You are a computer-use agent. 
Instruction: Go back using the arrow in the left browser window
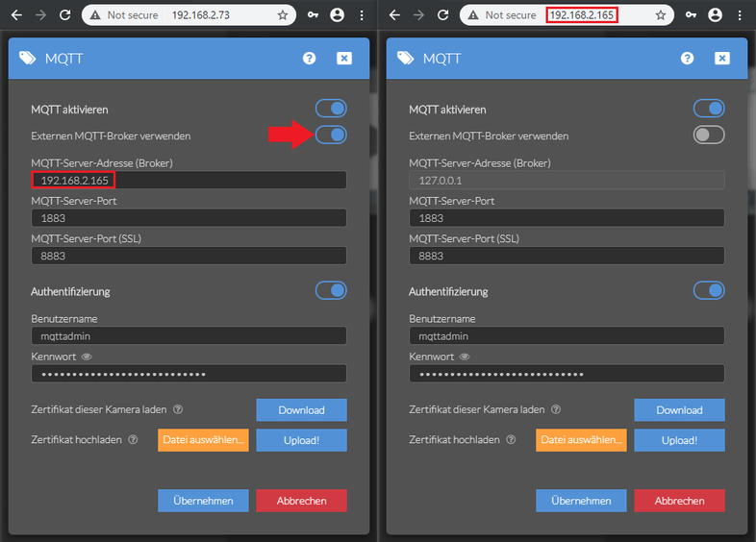[x=16, y=15]
